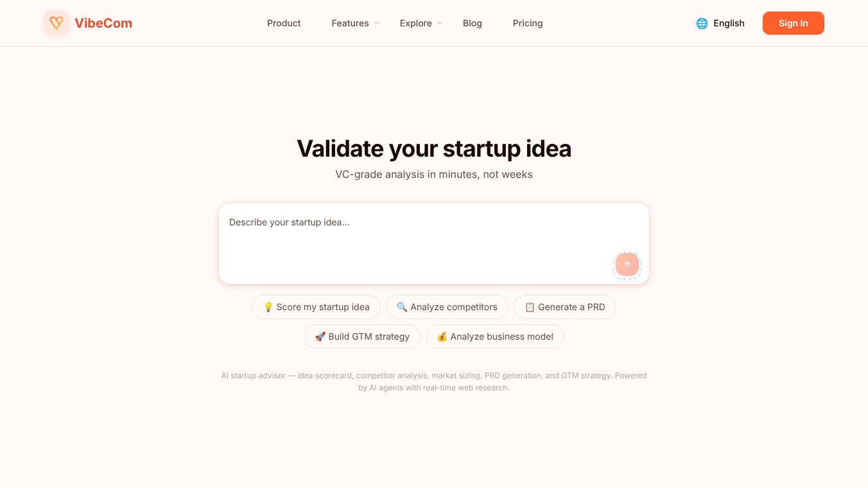
Task: Click the magnifying glass competitor icon
Action: [401, 307]
